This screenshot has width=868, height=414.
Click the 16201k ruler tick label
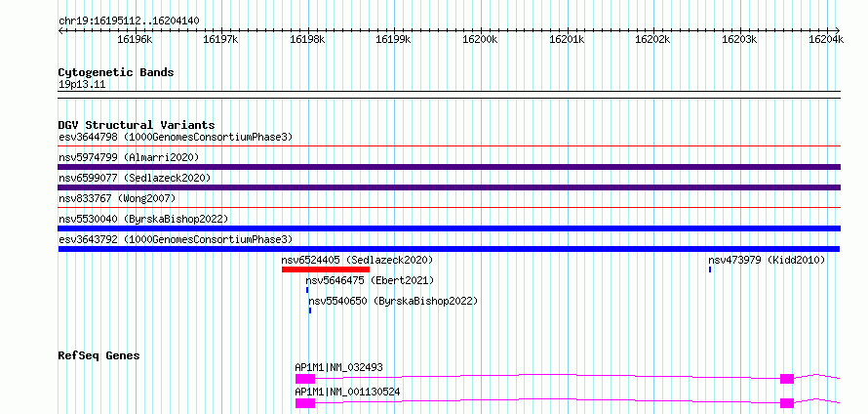(567, 39)
